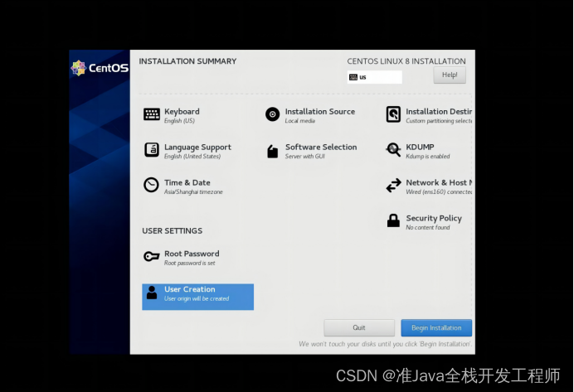Click the 'Kdump is enabled' subtitle
Viewport: 574px width, 392px height.
427,156
